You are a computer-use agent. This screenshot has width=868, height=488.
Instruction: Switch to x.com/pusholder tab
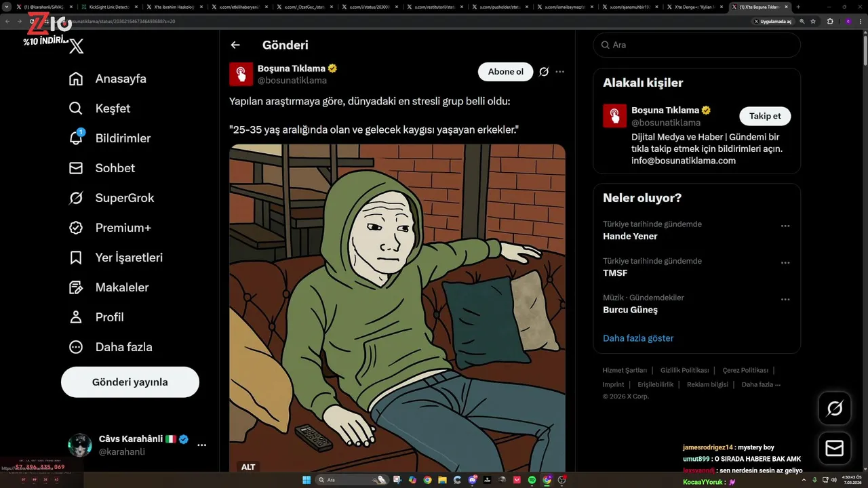pyautogui.click(x=500, y=7)
